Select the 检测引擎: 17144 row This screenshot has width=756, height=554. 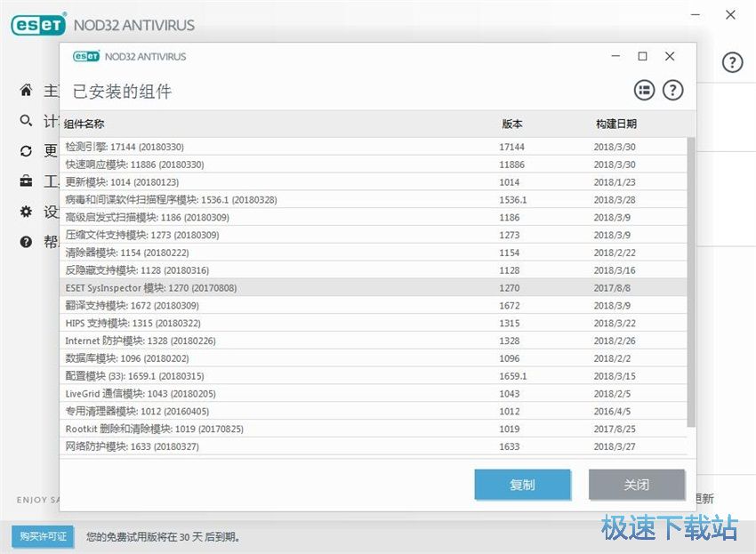click(x=374, y=147)
